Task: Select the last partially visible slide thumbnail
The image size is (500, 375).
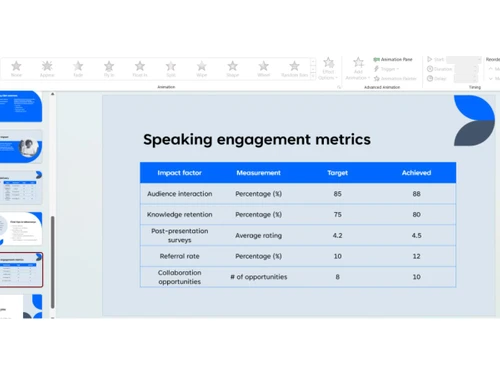Action: [x=21, y=306]
